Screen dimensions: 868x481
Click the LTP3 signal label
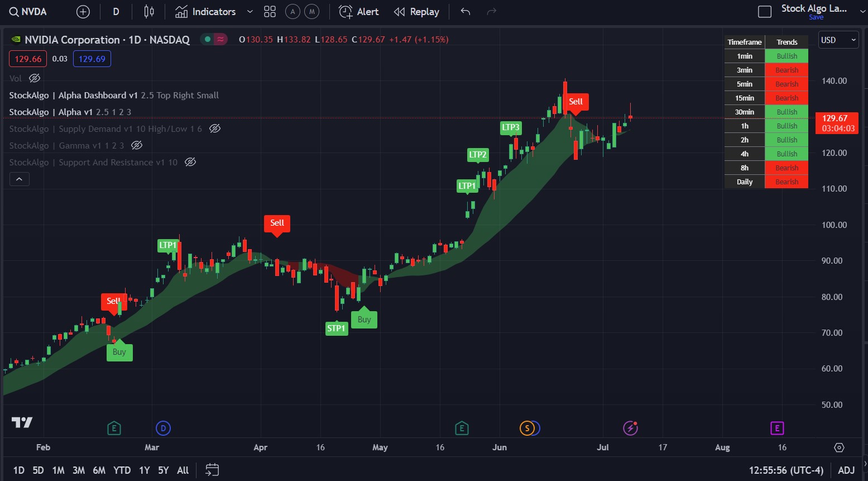coord(511,127)
